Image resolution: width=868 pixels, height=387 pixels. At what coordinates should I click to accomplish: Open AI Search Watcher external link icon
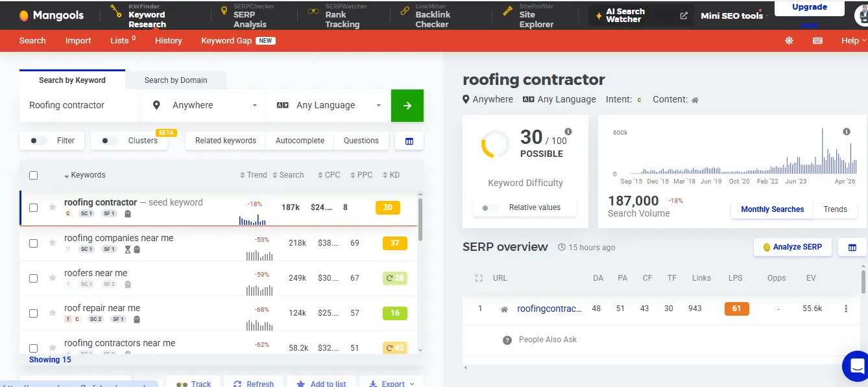(x=684, y=16)
